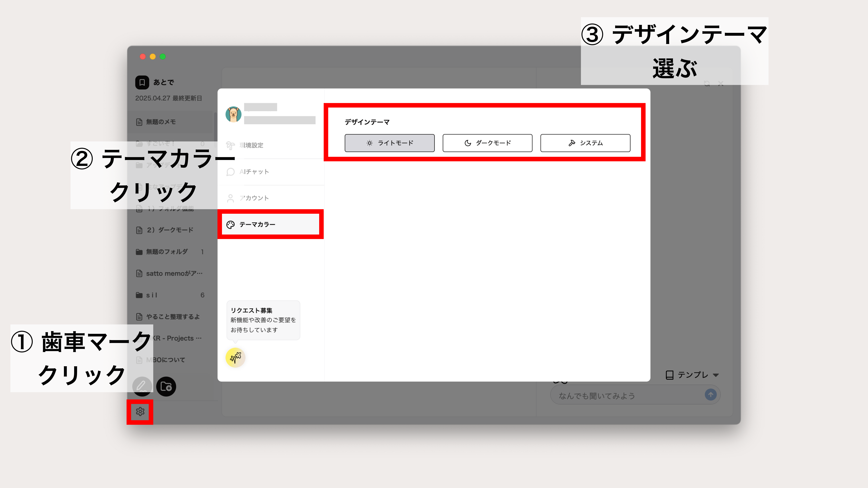Click the あとで title text
Image resolution: width=868 pixels, height=488 pixels.
tap(164, 82)
